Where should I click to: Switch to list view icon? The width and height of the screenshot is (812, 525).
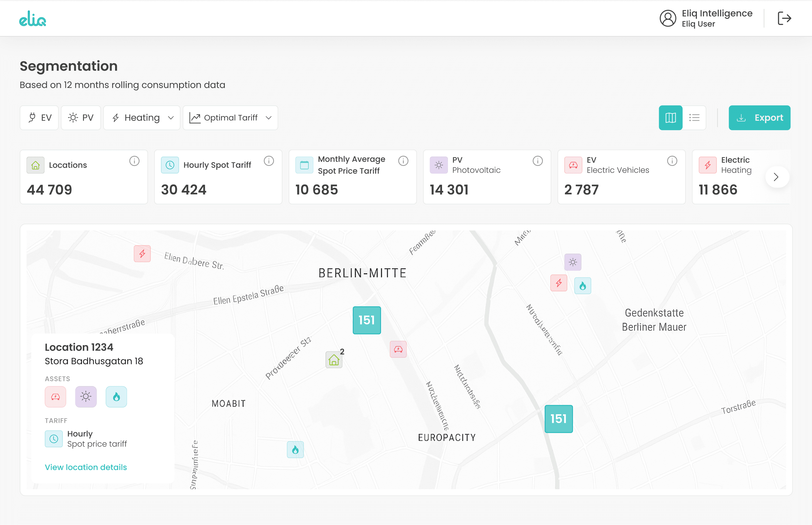point(694,118)
